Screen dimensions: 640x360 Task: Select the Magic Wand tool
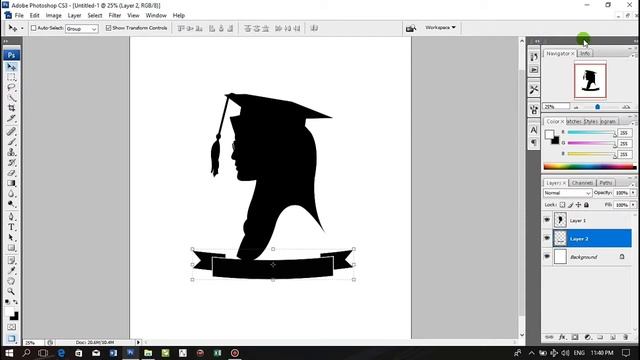(11, 98)
